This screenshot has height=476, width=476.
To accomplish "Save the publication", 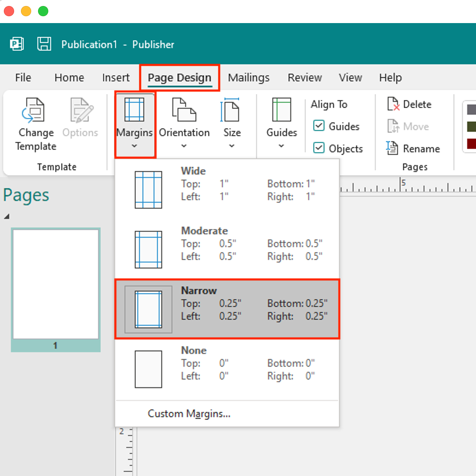I will point(44,44).
